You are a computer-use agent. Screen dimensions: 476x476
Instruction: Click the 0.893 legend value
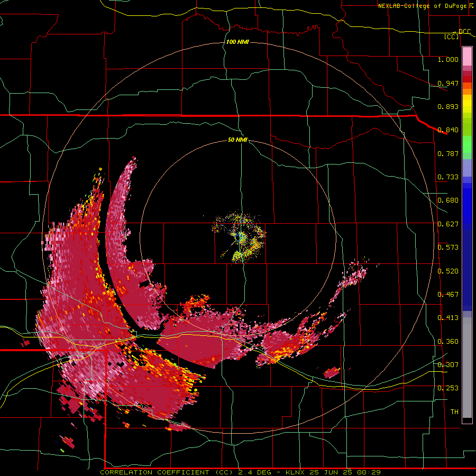[x=448, y=106]
